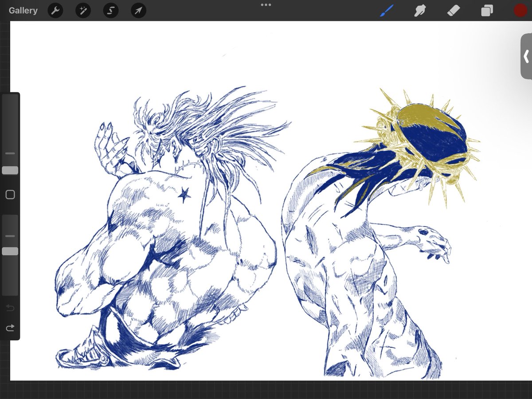The height and width of the screenshot is (399, 532).
Task: Tap the square modify button in sidebar
Action: pos(10,195)
